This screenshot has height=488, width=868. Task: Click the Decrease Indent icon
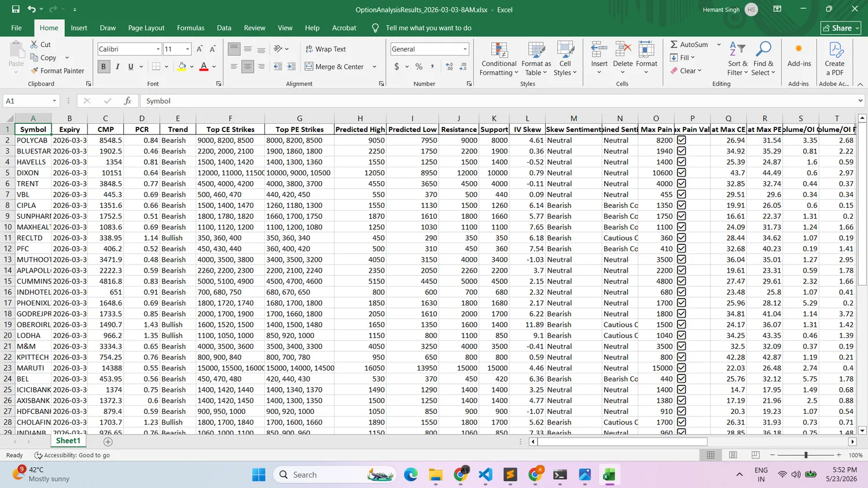pos(278,67)
